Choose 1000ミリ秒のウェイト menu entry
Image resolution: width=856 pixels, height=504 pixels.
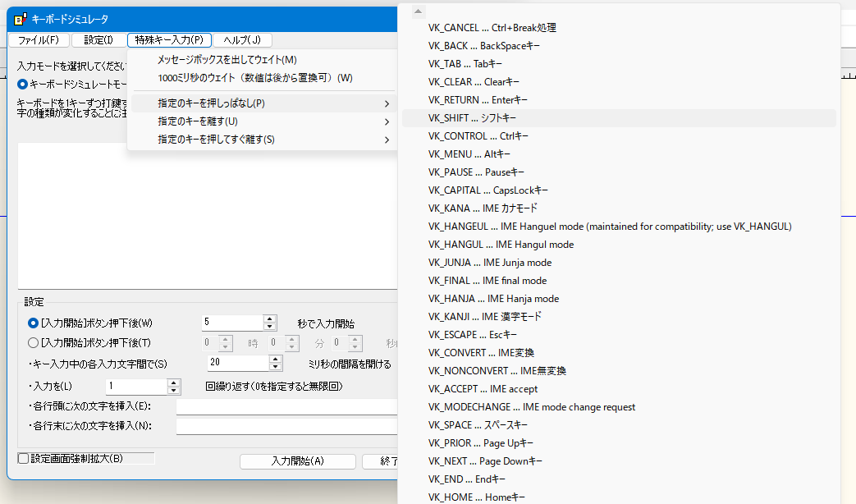[254, 78]
